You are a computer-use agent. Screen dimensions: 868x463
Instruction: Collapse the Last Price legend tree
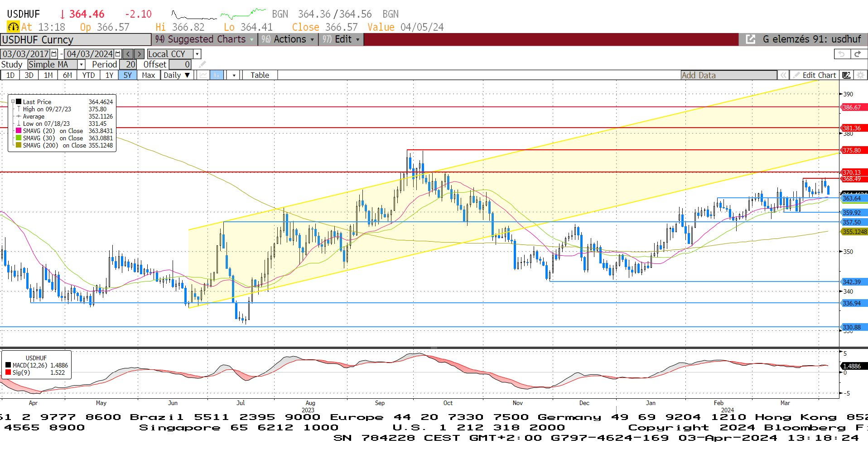pyautogui.click(x=13, y=102)
